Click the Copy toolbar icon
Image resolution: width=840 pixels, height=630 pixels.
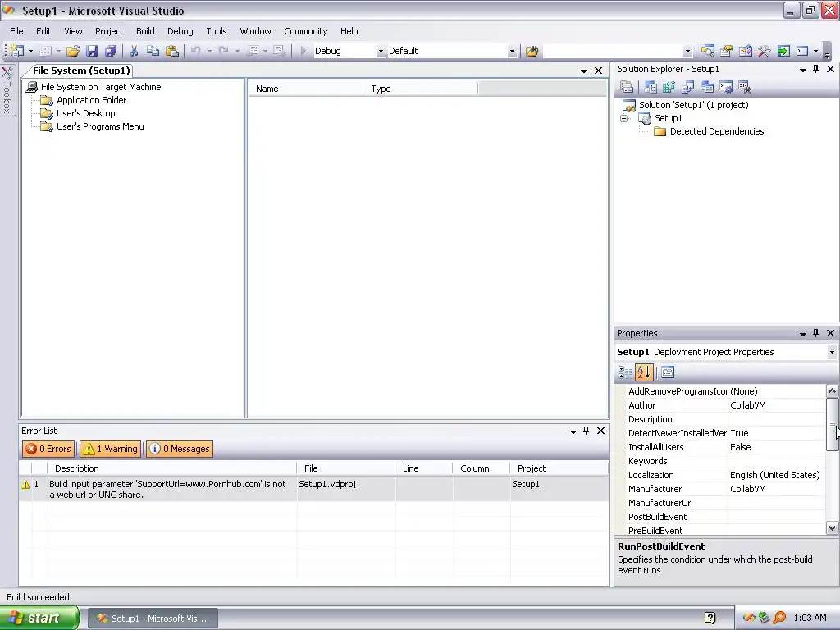[153, 51]
